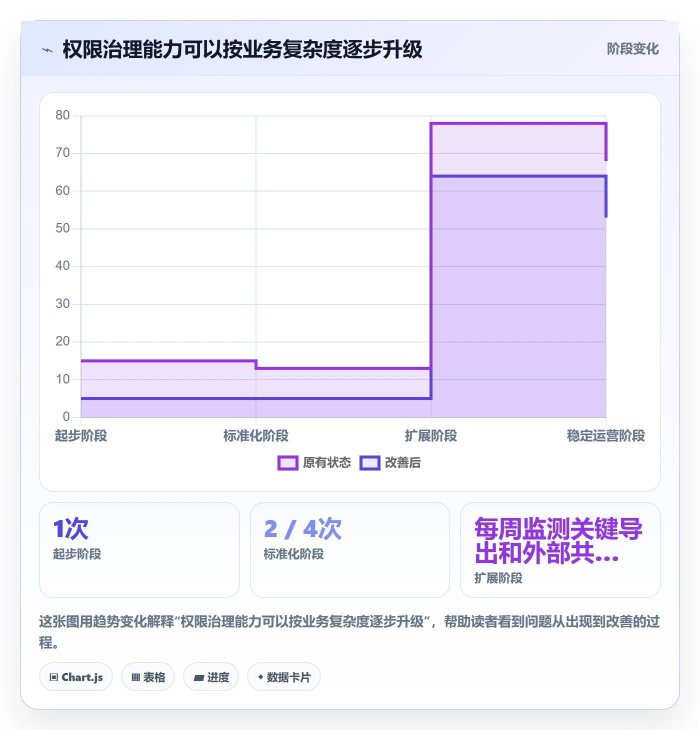Select the 进度 tag chip

[211, 677]
